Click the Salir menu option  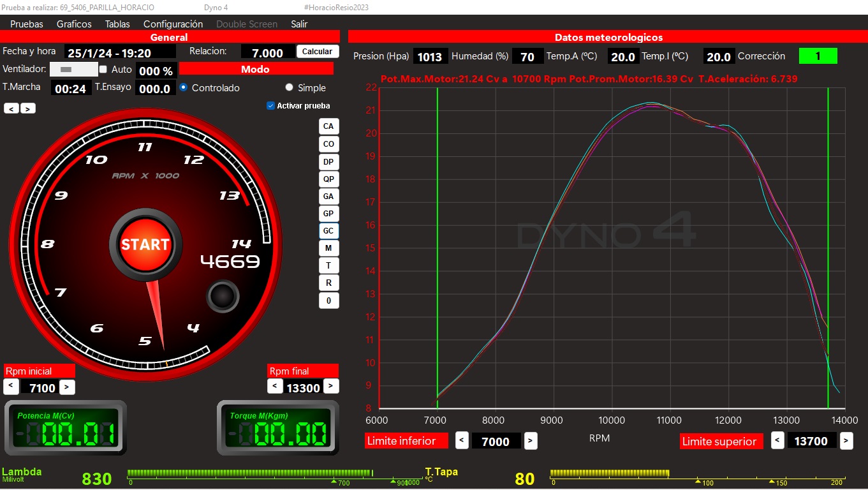tap(299, 24)
